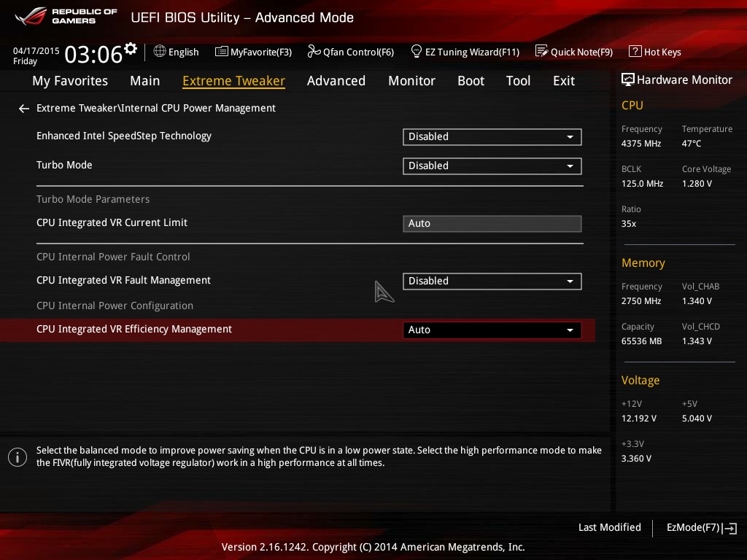Image resolution: width=747 pixels, height=560 pixels.
Task: Click the +5V value 5.040 V
Action: 697,419
